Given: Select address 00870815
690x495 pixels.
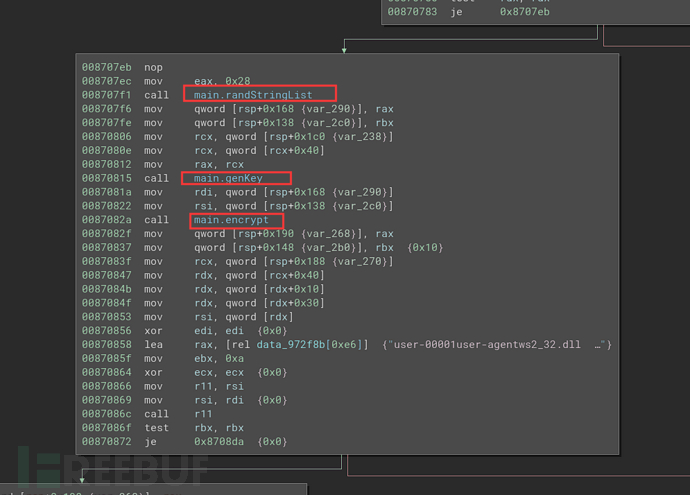Looking at the screenshot, I should point(106,178).
